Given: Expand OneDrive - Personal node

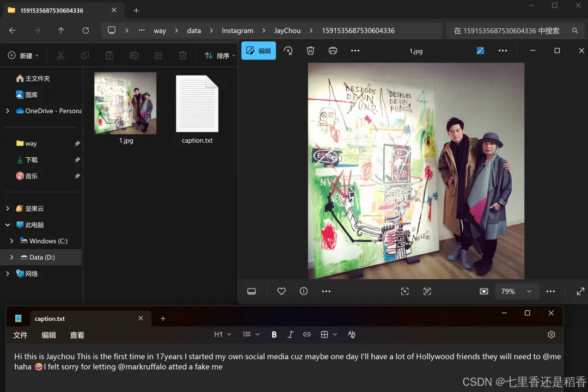Looking at the screenshot, I should tap(8, 111).
